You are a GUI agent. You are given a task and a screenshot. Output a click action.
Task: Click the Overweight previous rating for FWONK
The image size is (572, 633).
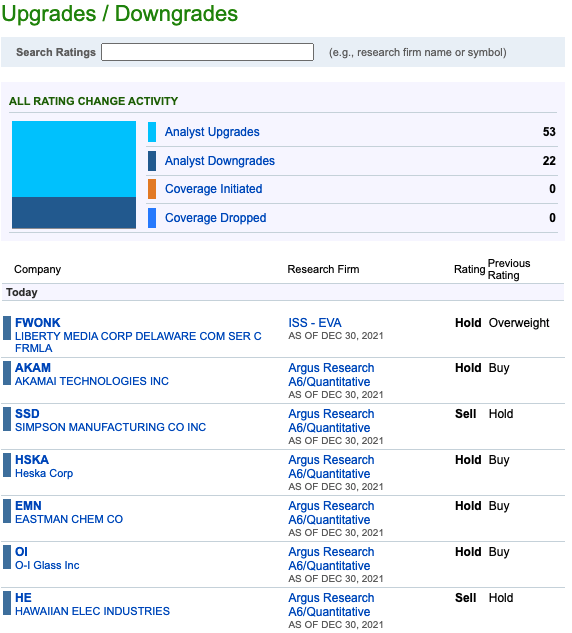pos(519,323)
